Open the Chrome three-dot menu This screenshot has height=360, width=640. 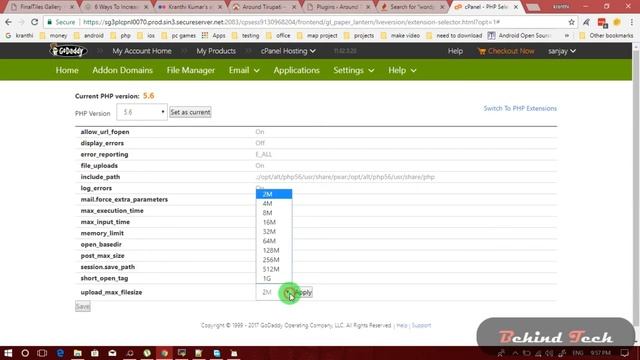point(631,22)
